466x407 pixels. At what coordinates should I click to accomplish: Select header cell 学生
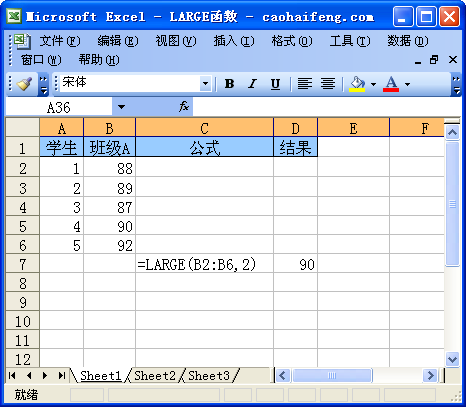62,147
